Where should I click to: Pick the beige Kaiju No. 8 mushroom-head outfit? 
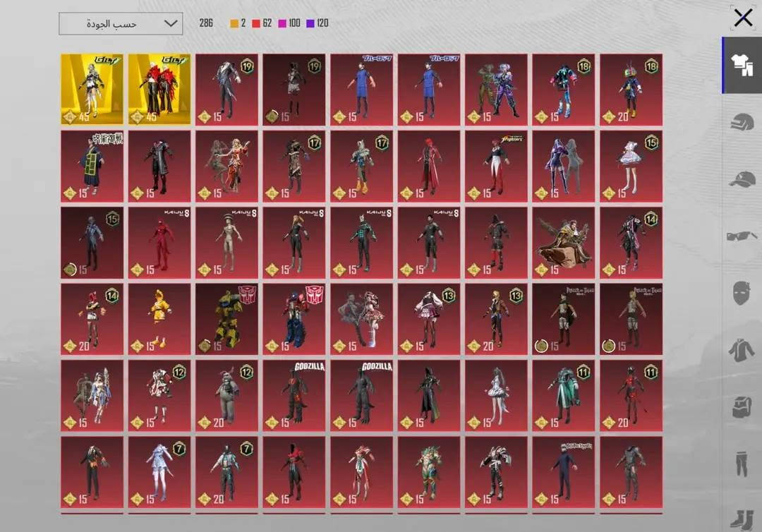click(x=227, y=243)
